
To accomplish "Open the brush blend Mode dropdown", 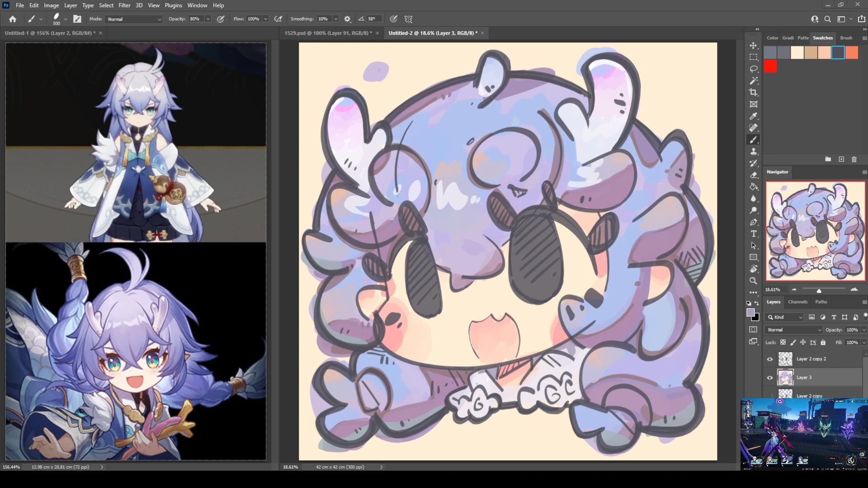I will tap(134, 19).
